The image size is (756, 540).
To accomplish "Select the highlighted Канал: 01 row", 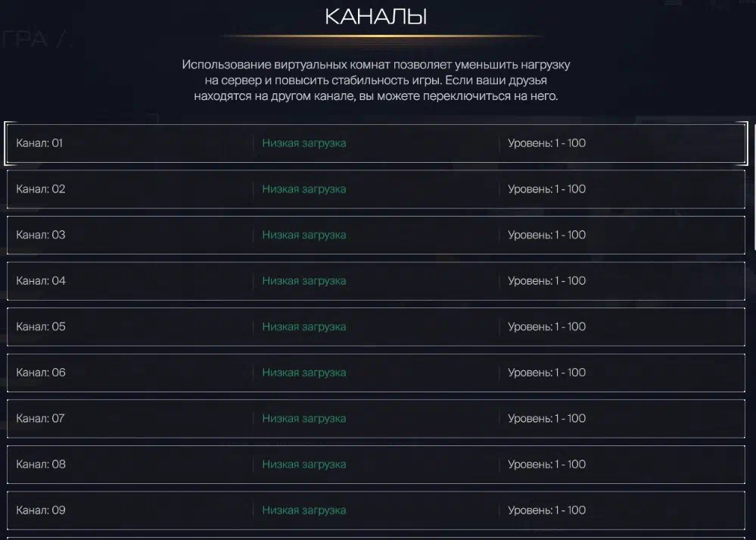I will (x=376, y=143).
